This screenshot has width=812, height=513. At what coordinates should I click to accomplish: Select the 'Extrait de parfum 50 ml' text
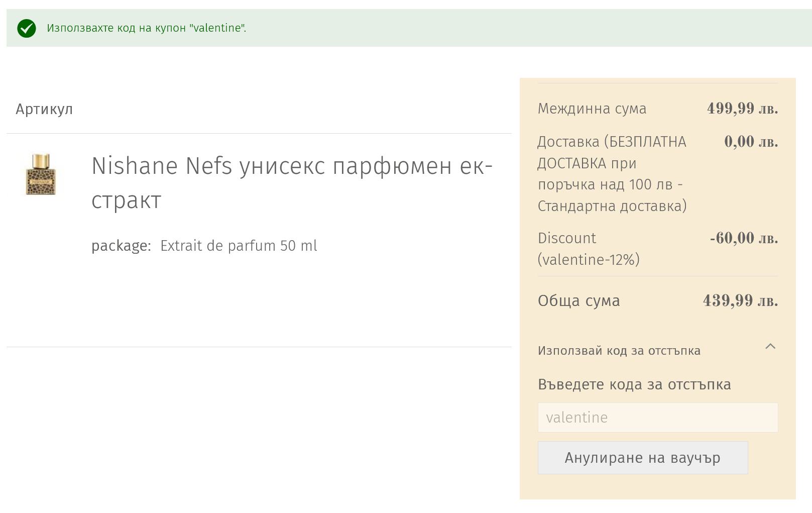(x=239, y=246)
